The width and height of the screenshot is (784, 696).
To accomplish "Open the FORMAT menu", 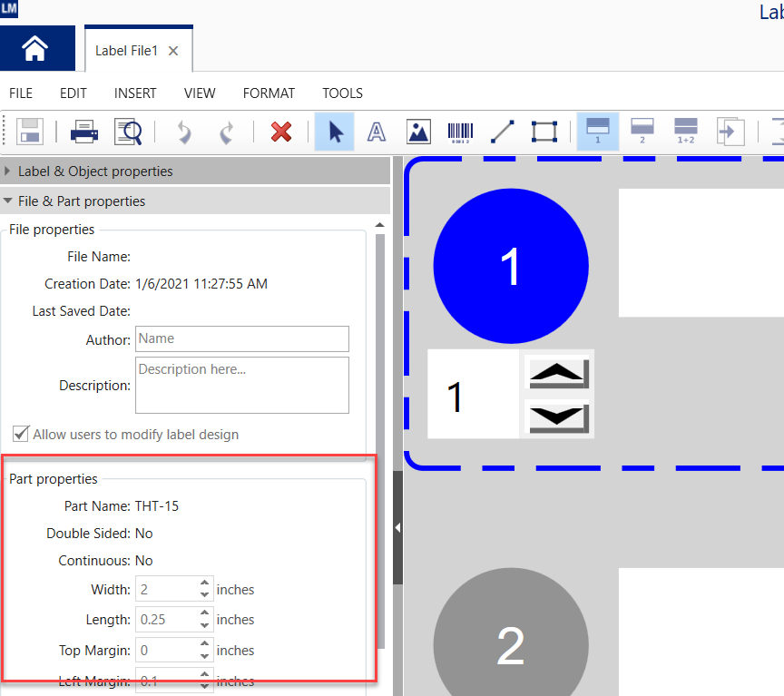I will pyautogui.click(x=269, y=93).
